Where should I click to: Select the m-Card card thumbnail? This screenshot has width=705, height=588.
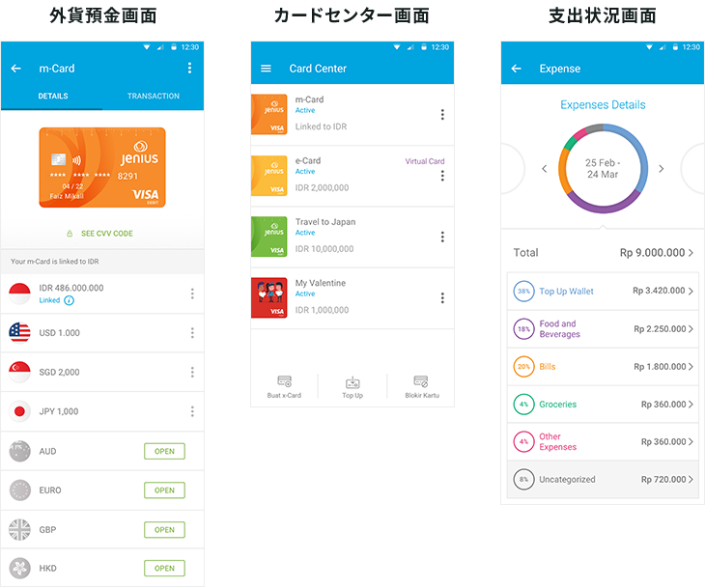[268, 114]
